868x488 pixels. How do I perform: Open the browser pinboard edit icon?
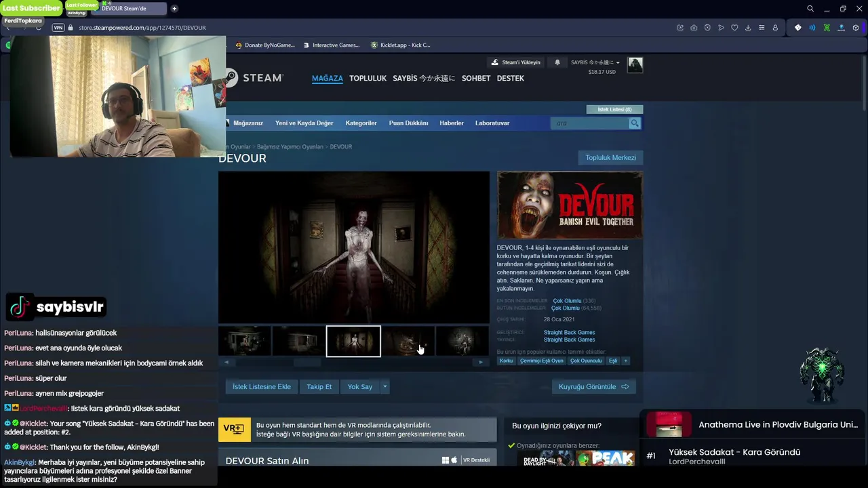click(680, 28)
